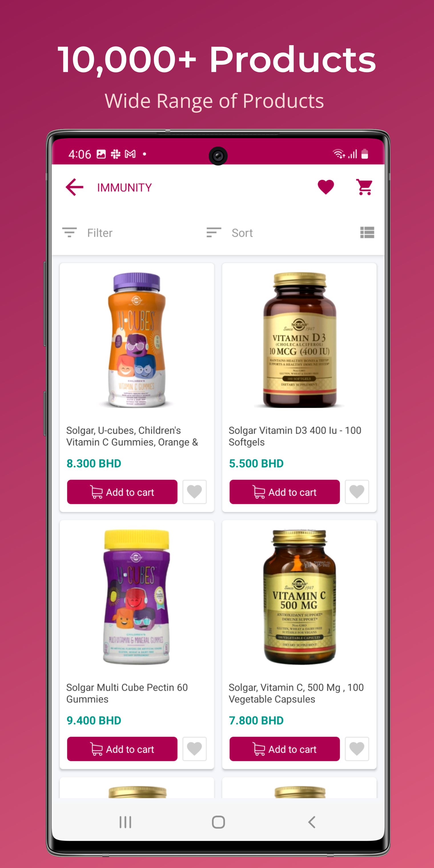Viewport: 434px width, 868px height.
Task: Toggle favorite heart for Vitamin C 500 Mg
Action: click(357, 749)
